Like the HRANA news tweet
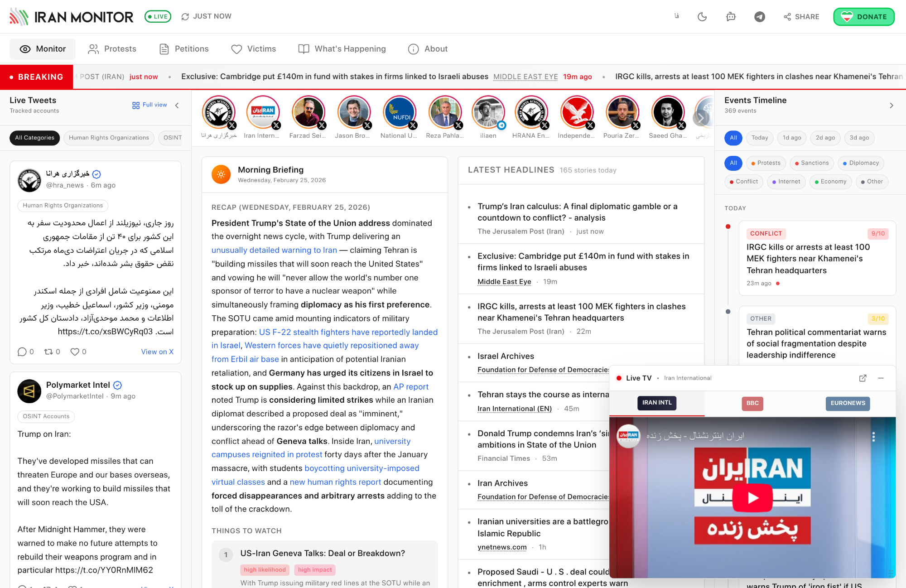 [75, 352]
